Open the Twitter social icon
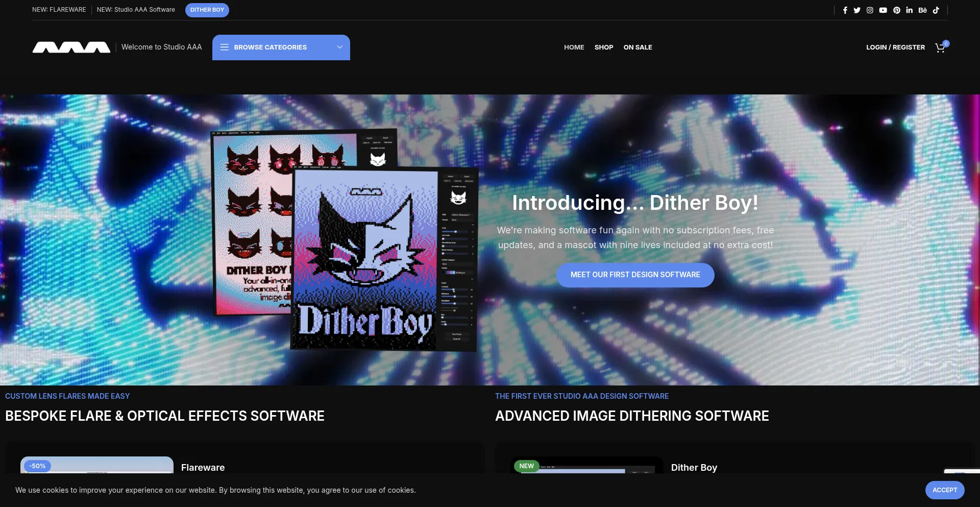 pyautogui.click(x=857, y=10)
